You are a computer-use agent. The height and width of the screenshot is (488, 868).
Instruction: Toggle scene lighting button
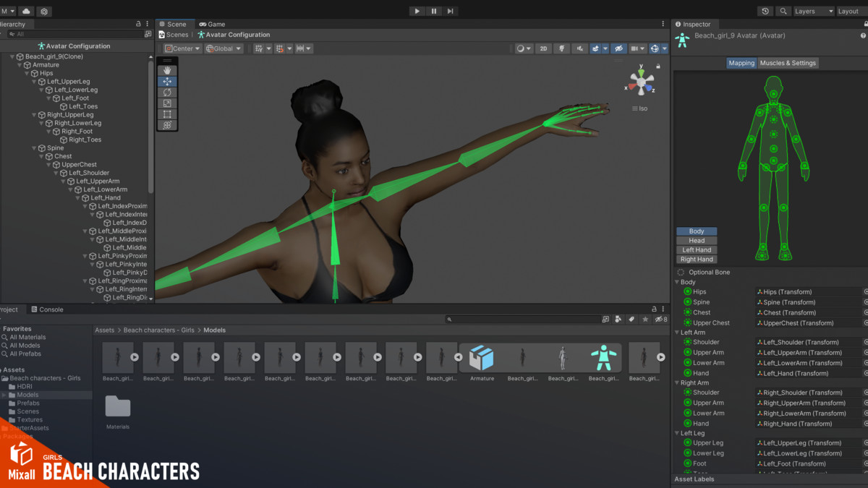561,48
